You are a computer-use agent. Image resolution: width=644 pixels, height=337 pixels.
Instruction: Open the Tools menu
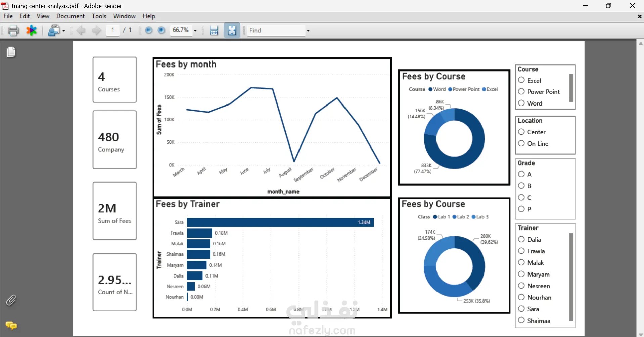coord(99,16)
